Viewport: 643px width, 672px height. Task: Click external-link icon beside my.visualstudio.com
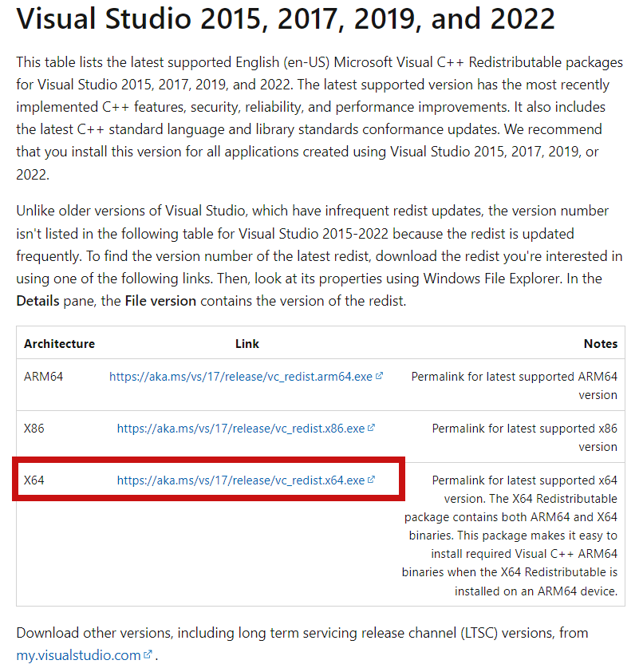(148, 654)
